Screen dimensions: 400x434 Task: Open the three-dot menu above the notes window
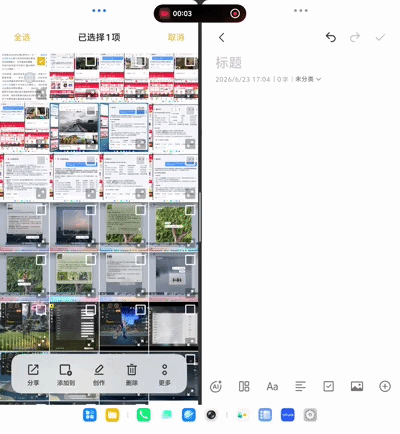pyautogui.click(x=301, y=11)
